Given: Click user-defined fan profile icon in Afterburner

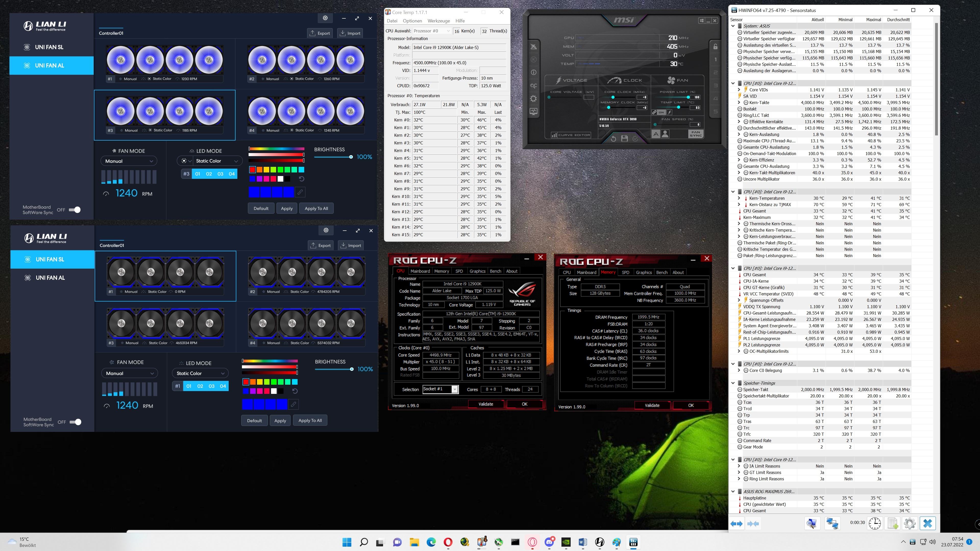Looking at the screenshot, I should [665, 134].
